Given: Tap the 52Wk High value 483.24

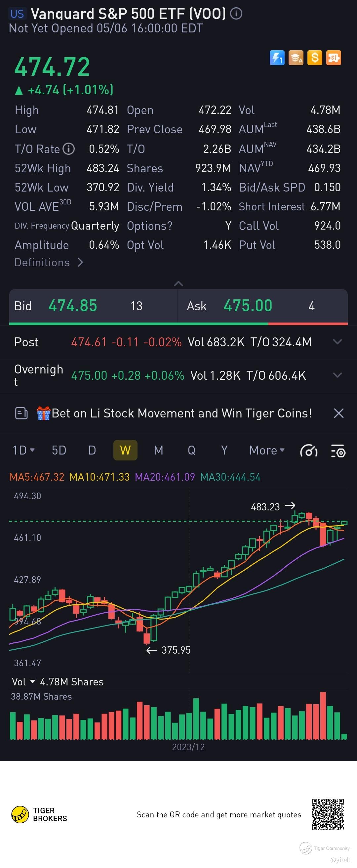Looking at the screenshot, I should [x=103, y=168].
